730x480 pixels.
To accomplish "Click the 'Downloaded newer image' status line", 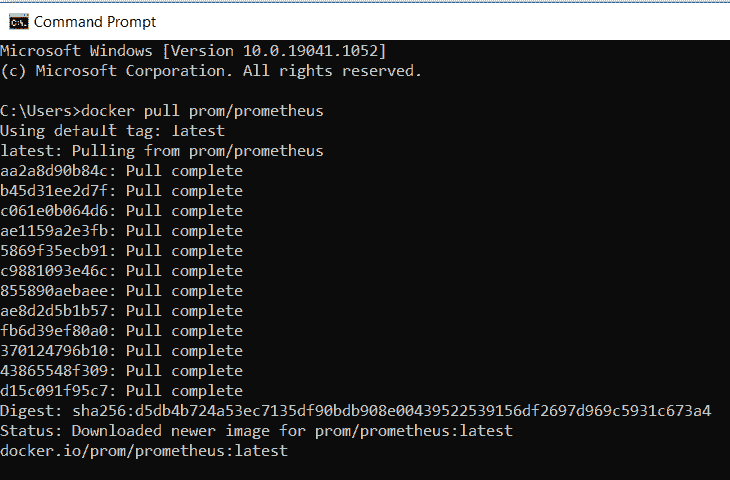I will click(257, 431).
